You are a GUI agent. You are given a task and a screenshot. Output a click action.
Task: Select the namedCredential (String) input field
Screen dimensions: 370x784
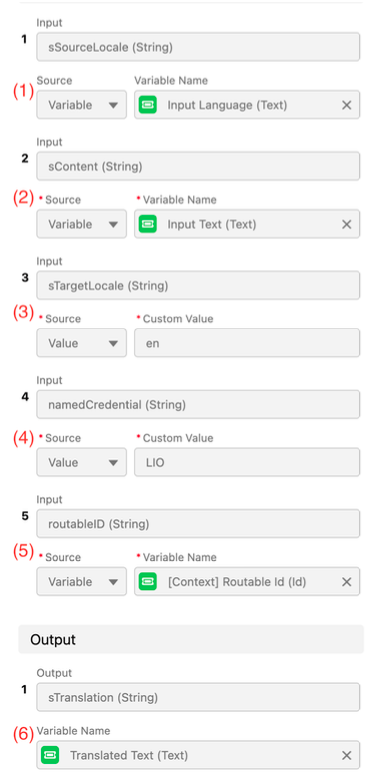click(198, 404)
